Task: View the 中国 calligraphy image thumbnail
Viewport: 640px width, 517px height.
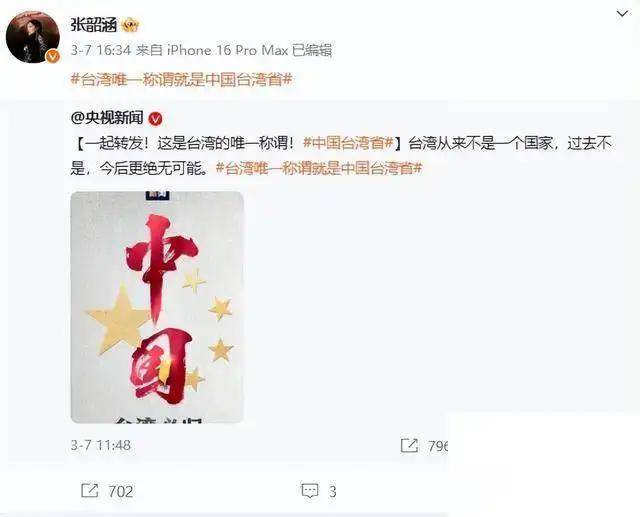Action: pyautogui.click(x=157, y=307)
